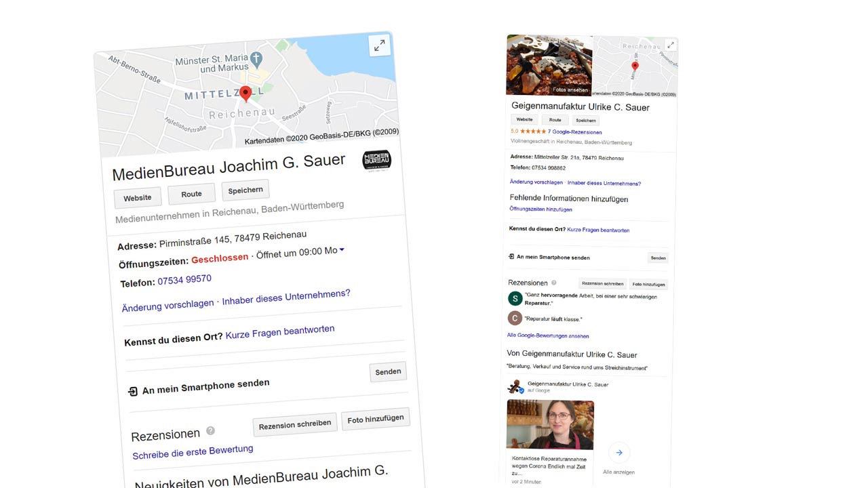
Task: Click the Rezensionen help icon in MedienBureau card
Action: 210,430
